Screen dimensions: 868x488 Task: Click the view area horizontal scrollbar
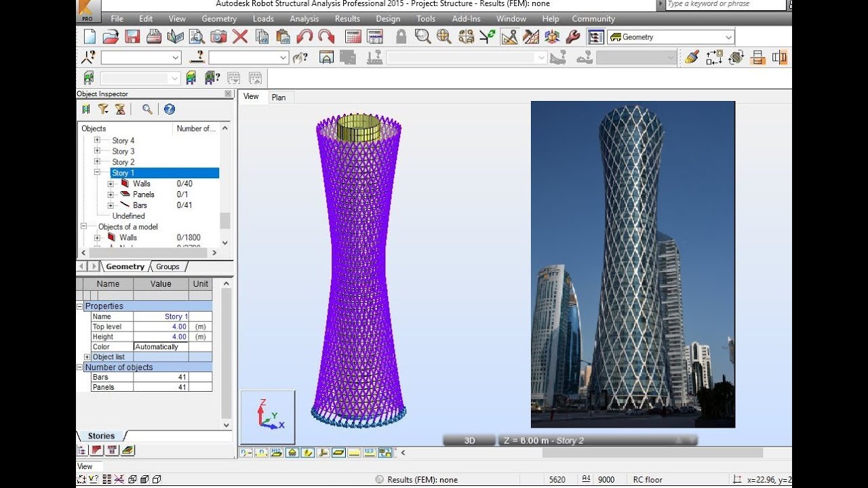[x=652, y=453]
